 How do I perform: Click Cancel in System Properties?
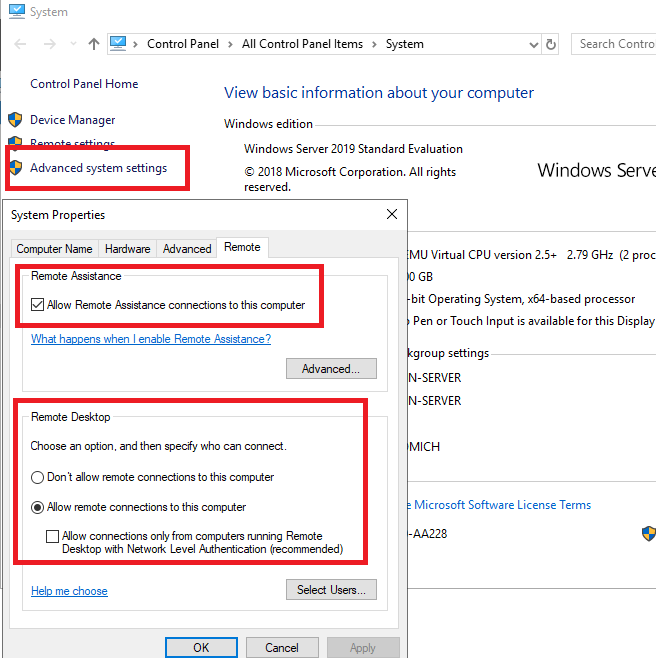pyautogui.click(x=282, y=648)
